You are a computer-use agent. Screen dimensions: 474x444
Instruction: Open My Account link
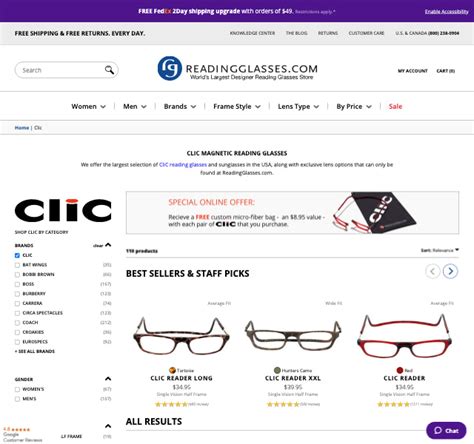[x=413, y=71]
